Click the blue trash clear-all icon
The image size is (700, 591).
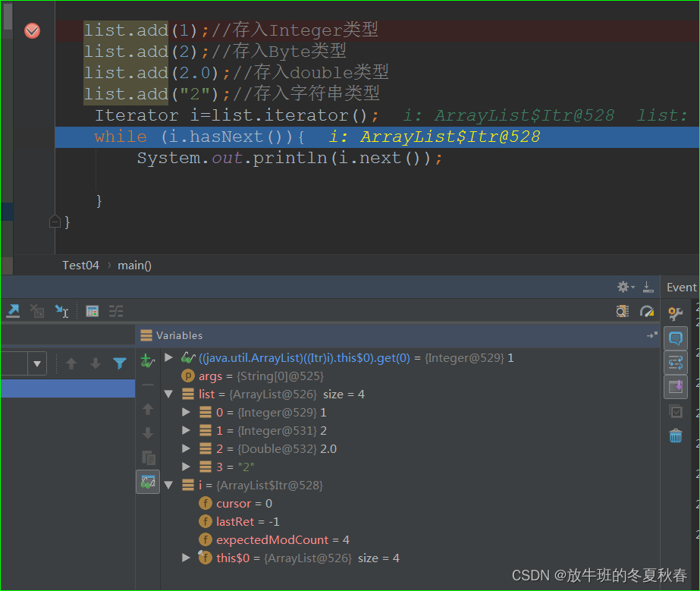[x=676, y=435]
